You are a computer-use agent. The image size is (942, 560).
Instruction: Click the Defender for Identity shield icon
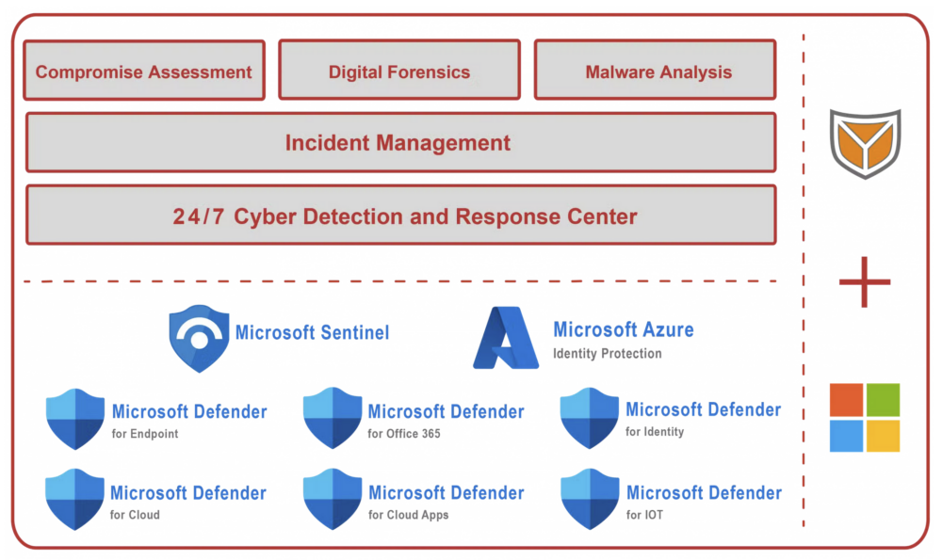point(590,418)
